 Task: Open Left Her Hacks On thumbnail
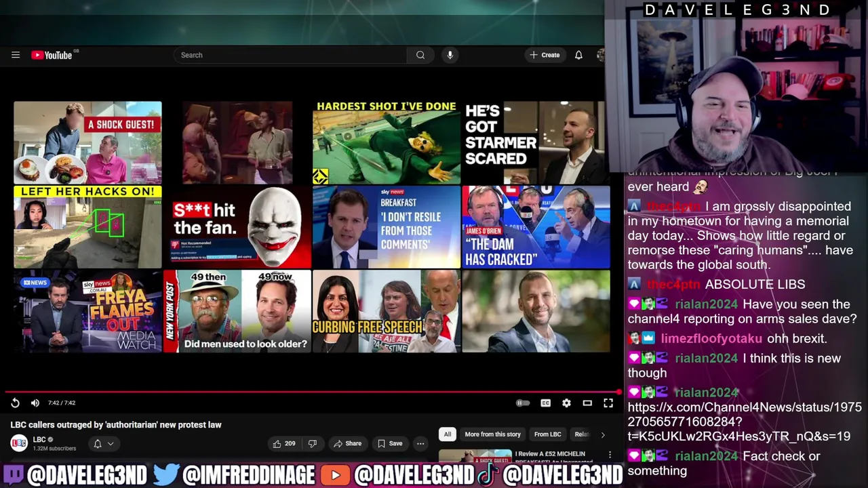point(87,227)
